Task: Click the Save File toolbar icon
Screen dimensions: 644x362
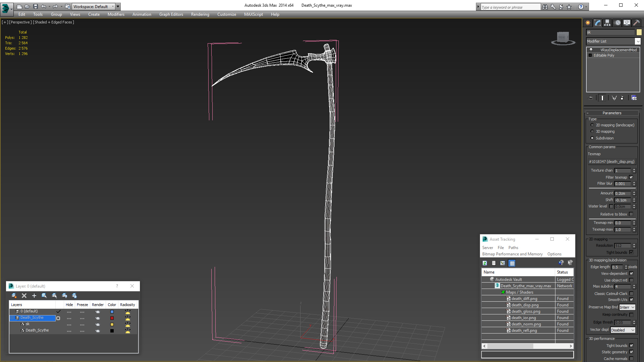Action: (36, 6)
